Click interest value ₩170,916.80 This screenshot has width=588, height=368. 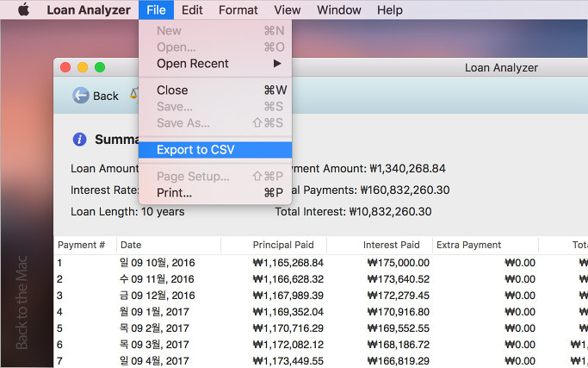(x=399, y=312)
